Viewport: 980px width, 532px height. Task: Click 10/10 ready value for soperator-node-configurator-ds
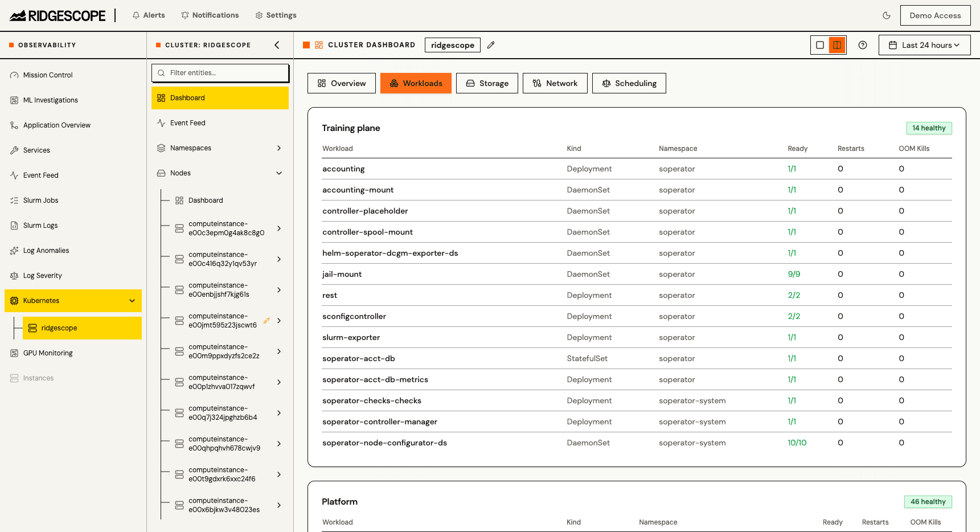click(797, 443)
